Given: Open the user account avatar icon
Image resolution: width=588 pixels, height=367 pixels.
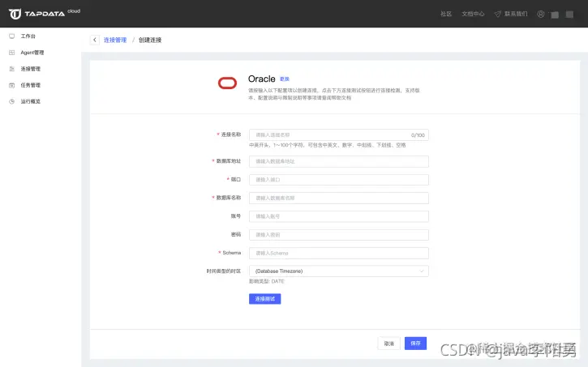Looking at the screenshot, I should [x=540, y=14].
